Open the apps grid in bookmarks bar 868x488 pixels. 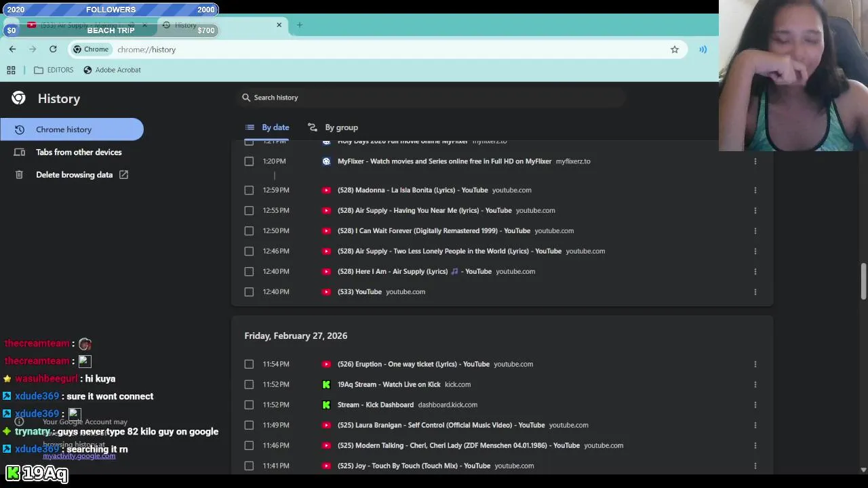(x=11, y=70)
